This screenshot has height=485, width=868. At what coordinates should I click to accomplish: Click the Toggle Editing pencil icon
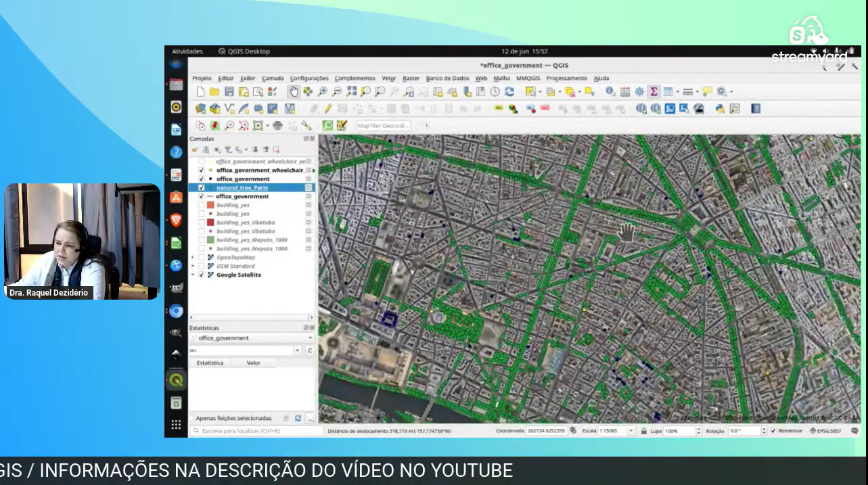pyautogui.click(x=328, y=109)
